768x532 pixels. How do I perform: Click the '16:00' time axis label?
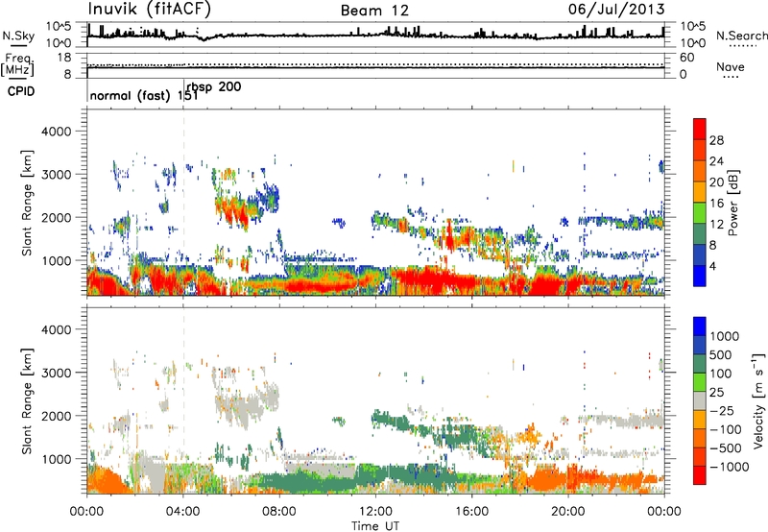click(x=471, y=512)
